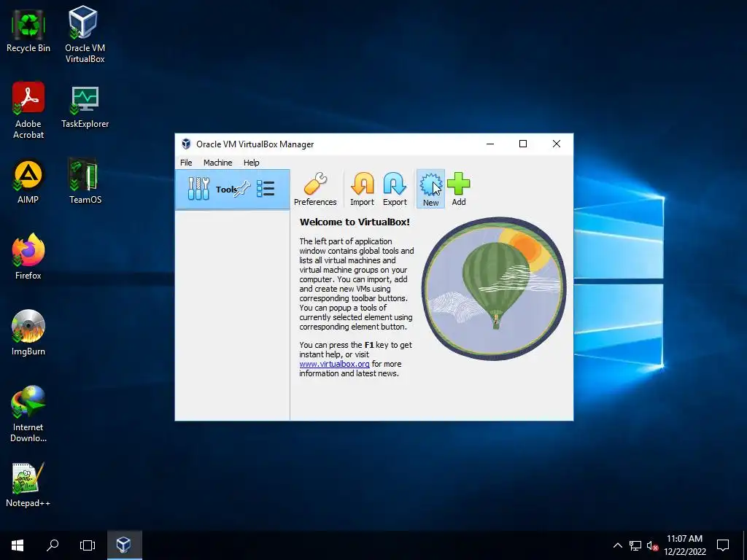Click the hot air balloon illustration
Screen dimensions: 747x560
(x=494, y=289)
